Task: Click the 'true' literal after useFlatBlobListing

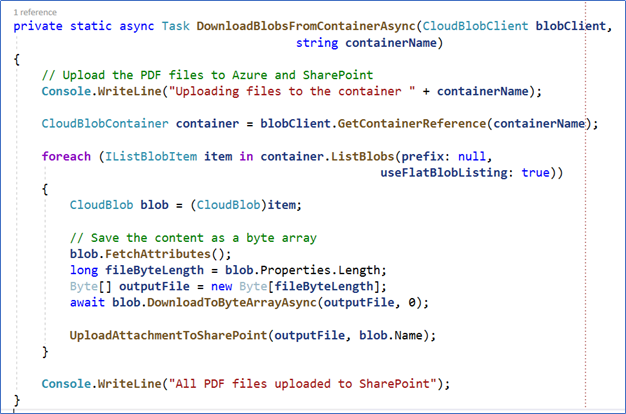Action: coord(535,172)
